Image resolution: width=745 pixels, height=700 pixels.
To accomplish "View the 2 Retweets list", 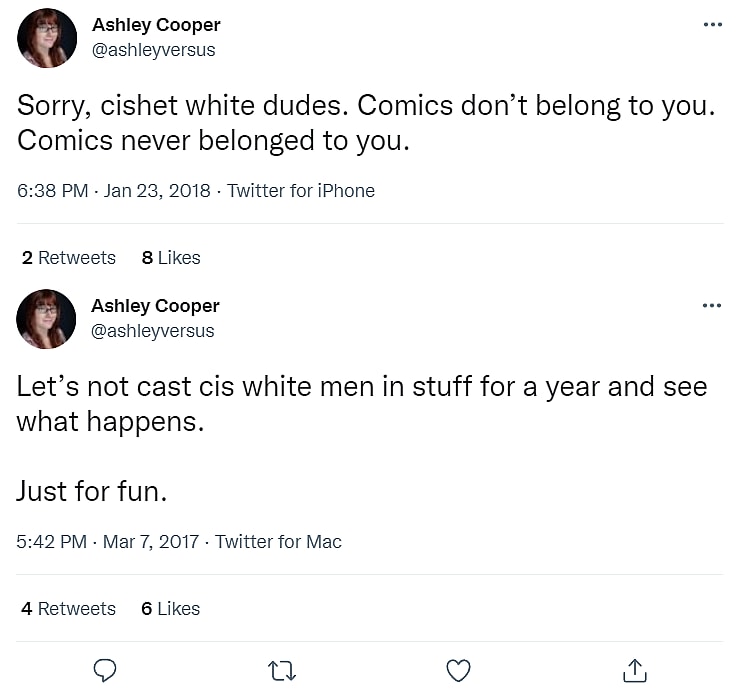I will point(69,258).
